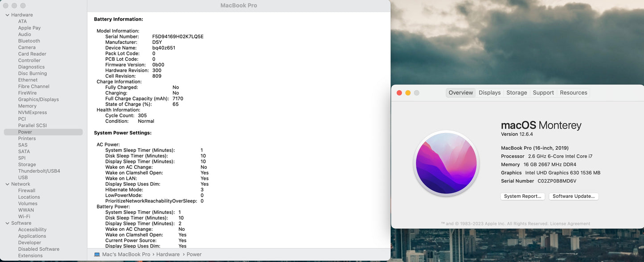This screenshot has width=644, height=262.
Task: Open the Storage tab in About This Mac
Action: [x=517, y=93]
